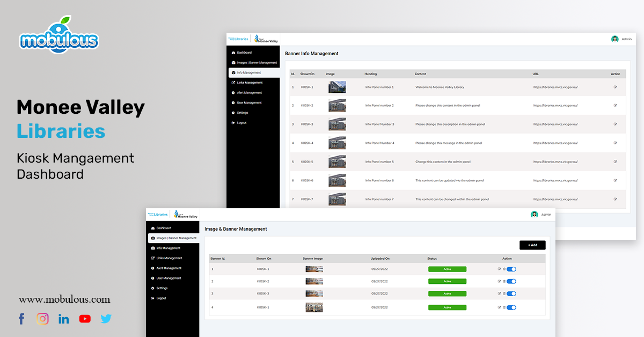Viewport: 644px width, 337px height.
Task: Open Dashboard in the Banner Info window sidebar
Action: coord(244,53)
